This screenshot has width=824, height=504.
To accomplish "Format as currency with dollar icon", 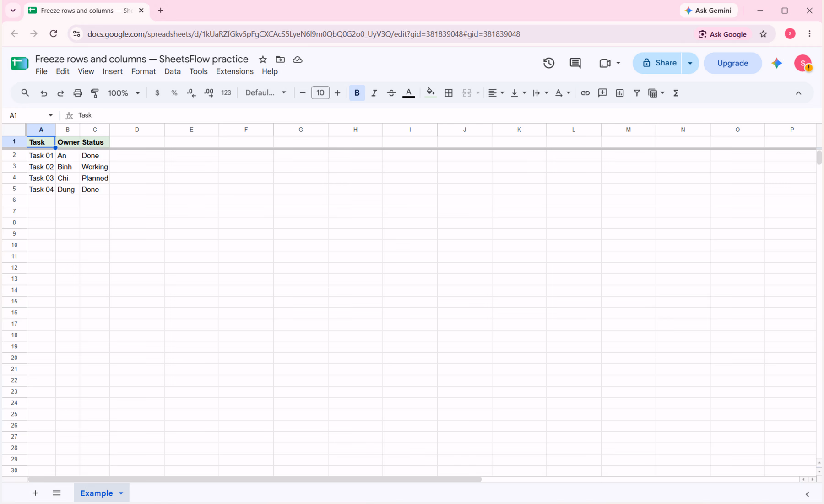I will pyautogui.click(x=157, y=93).
